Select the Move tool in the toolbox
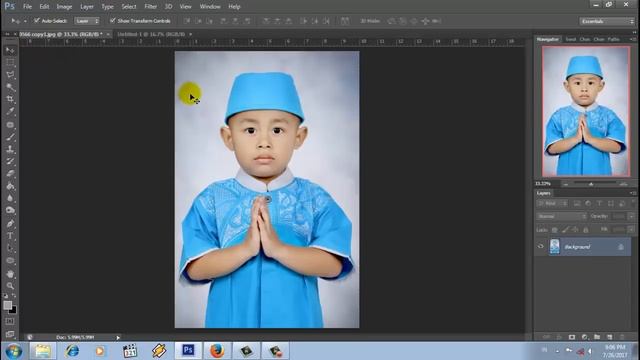 tap(10, 50)
